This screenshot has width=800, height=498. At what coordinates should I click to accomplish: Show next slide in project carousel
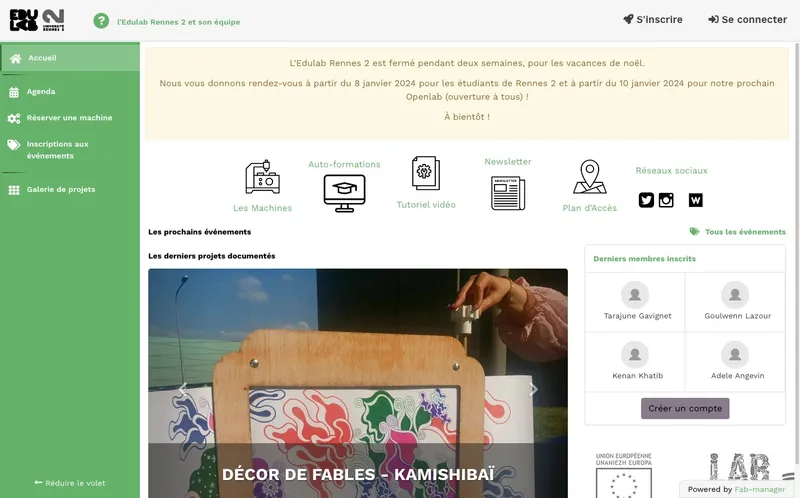tap(533, 389)
